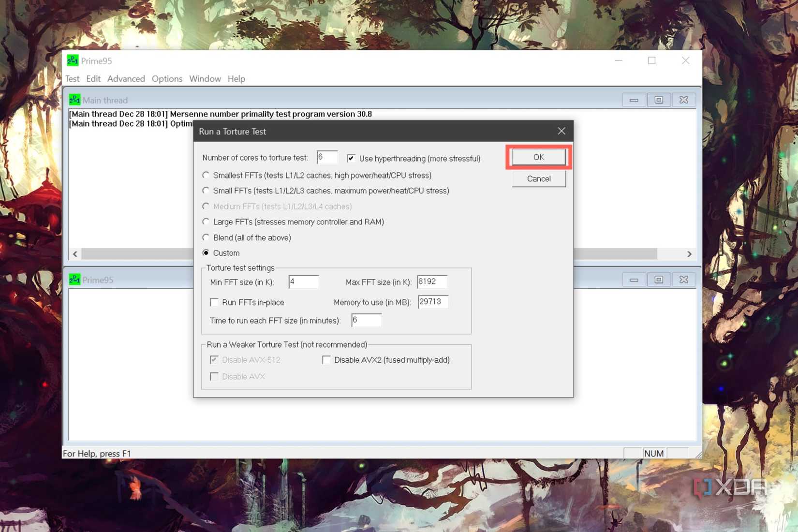This screenshot has height=532, width=798.
Task: Click the 'Torture test settings' group label
Action: 240,268
